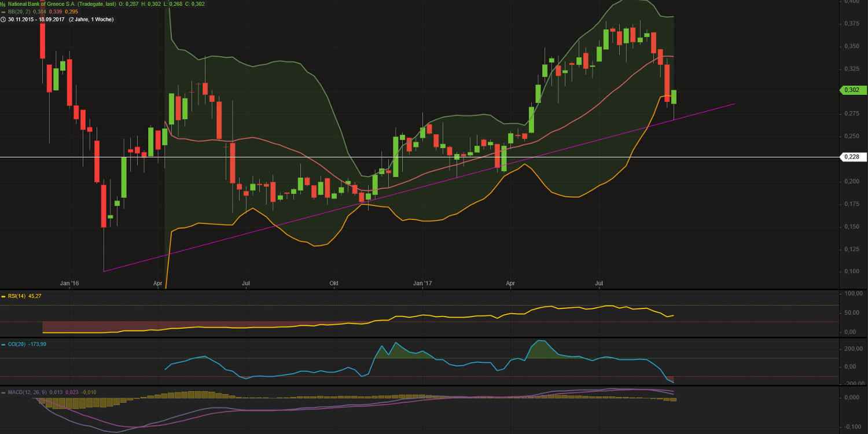
Task: Click the close price C: 0,302 readout
Action: pos(194,3)
